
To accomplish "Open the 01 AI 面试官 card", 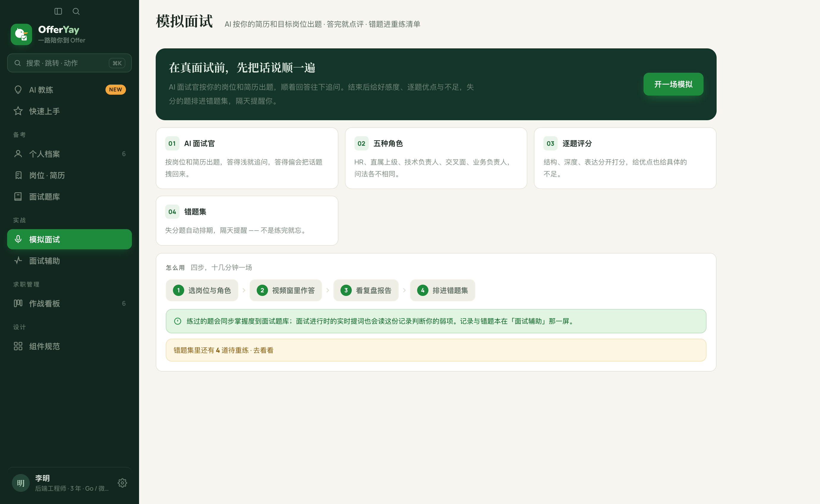I will [x=247, y=158].
